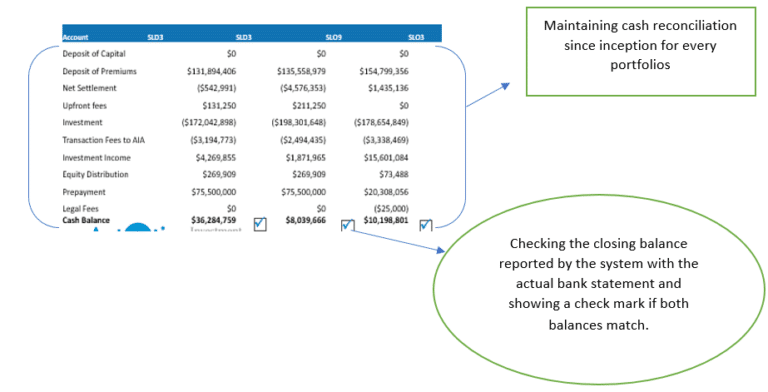Click the Account column header
Screen dimensions: 768x392
click(75, 37)
